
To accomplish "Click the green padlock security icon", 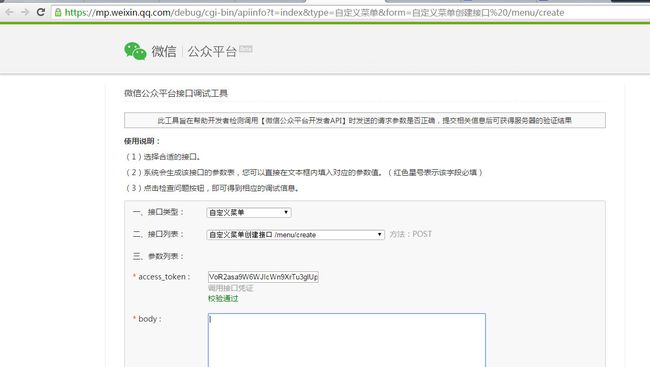I will (58, 12).
